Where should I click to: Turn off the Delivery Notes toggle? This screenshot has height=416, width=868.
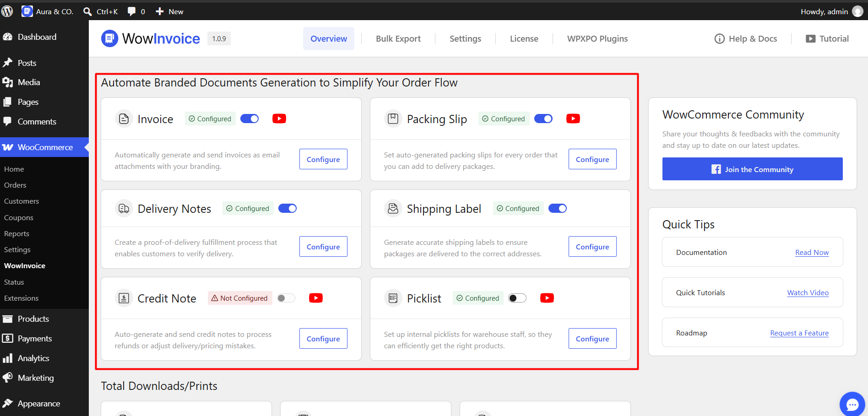coord(288,208)
